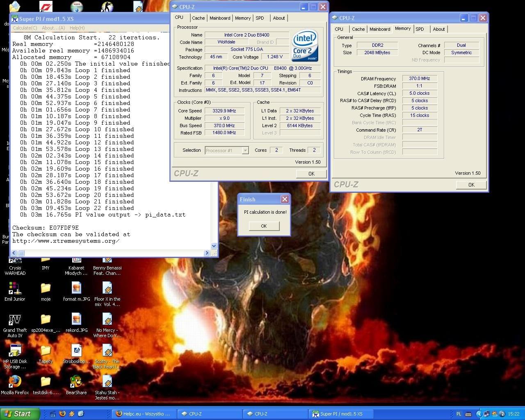Switch to the CPU tab in right CPU-Z
The height and width of the screenshot is (420, 525).
click(x=339, y=29)
